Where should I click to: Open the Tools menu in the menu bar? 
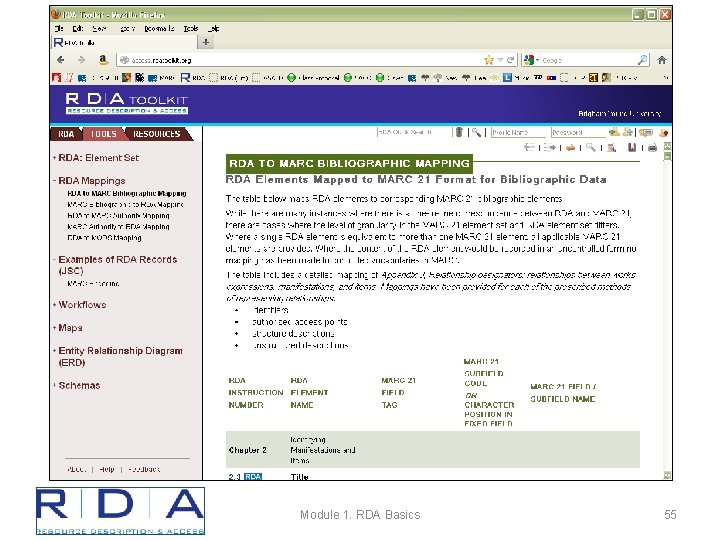tap(191, 28)
